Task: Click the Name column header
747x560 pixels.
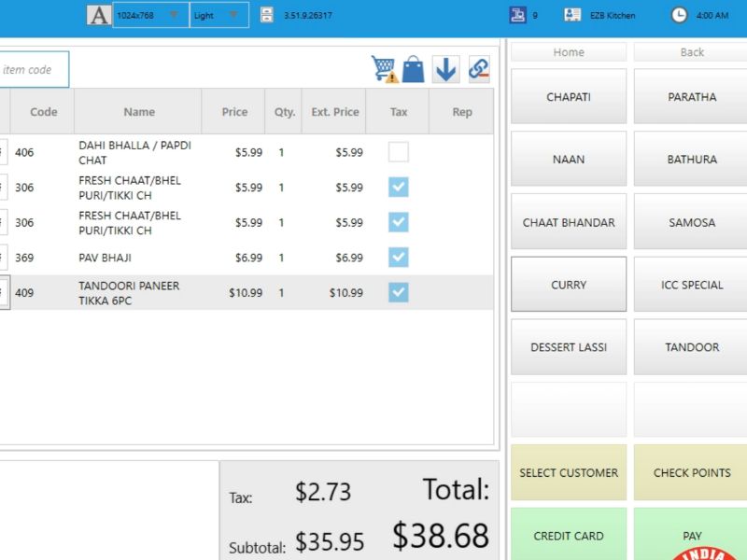Action: (x=138, y=112)
